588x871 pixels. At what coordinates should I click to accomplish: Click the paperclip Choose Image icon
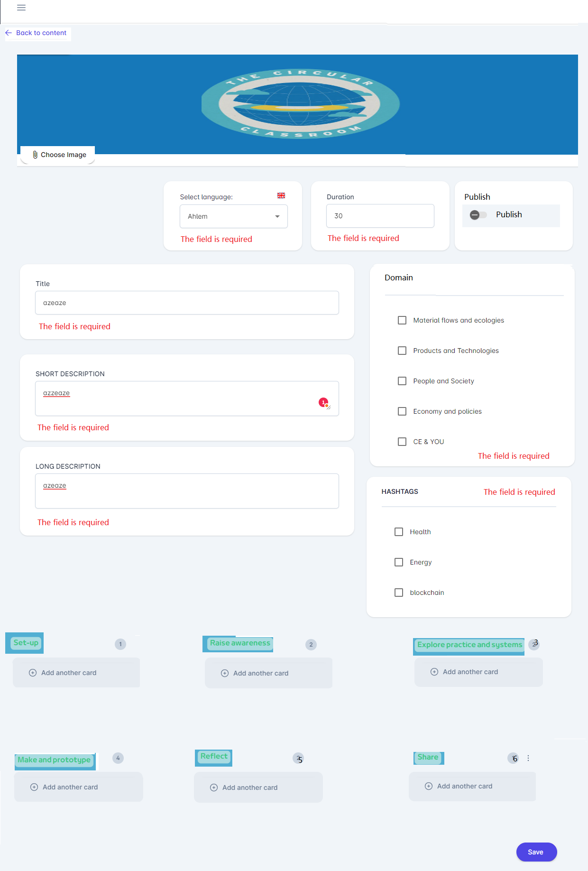[x=35, y=155]
